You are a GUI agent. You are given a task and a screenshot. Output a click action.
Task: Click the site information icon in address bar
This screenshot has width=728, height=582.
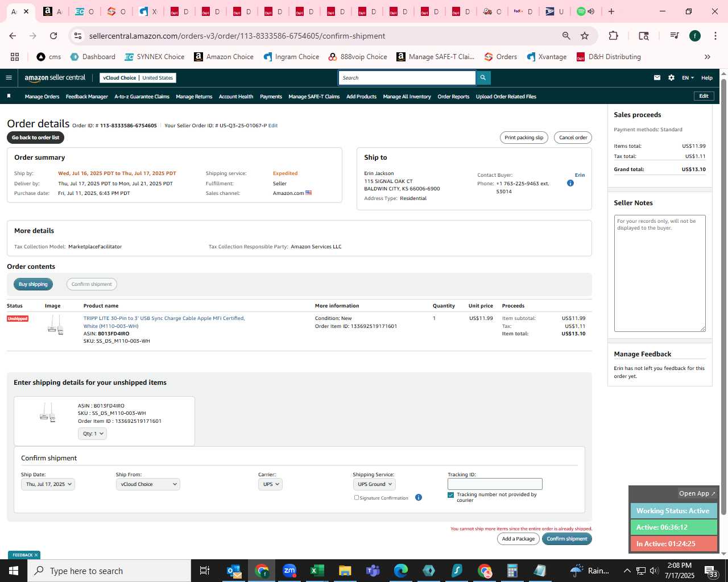(78, 36)
